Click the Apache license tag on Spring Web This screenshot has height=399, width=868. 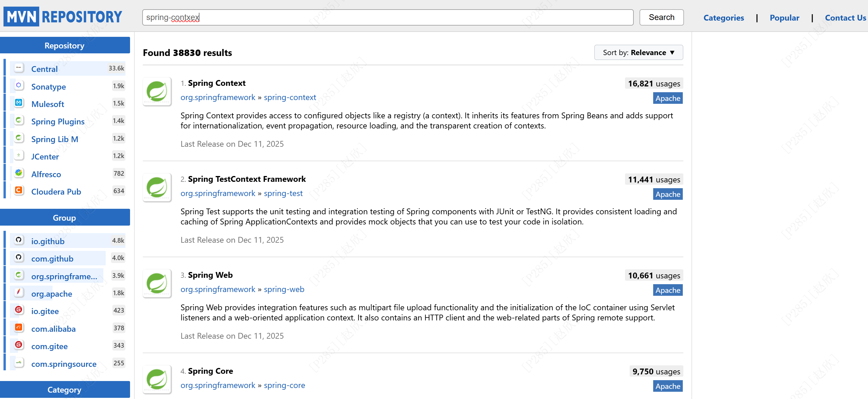[667, 290]
